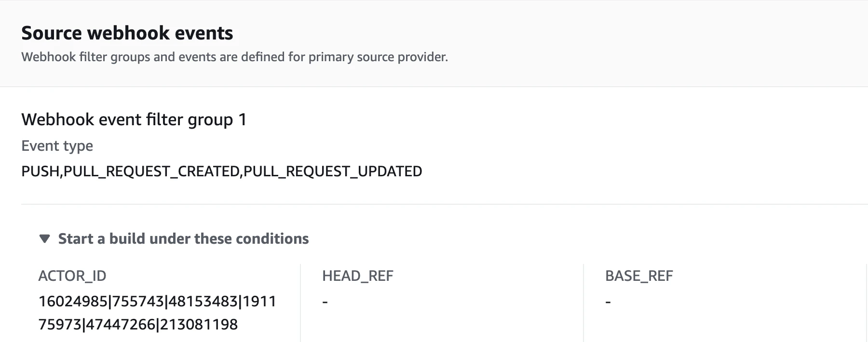The width and height of the screenshot is (868, 342).
Task: Click the dash under BASE_REF
Action: (x=607, y=301)
